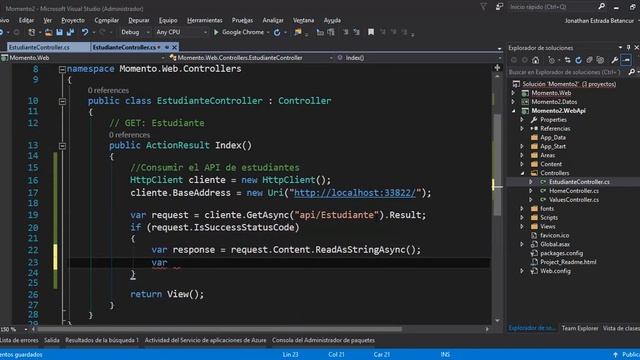Select HomeController.cs in Solution Explorer
The height and width of the screenshot is (360, 640).
tap(574, 191)
